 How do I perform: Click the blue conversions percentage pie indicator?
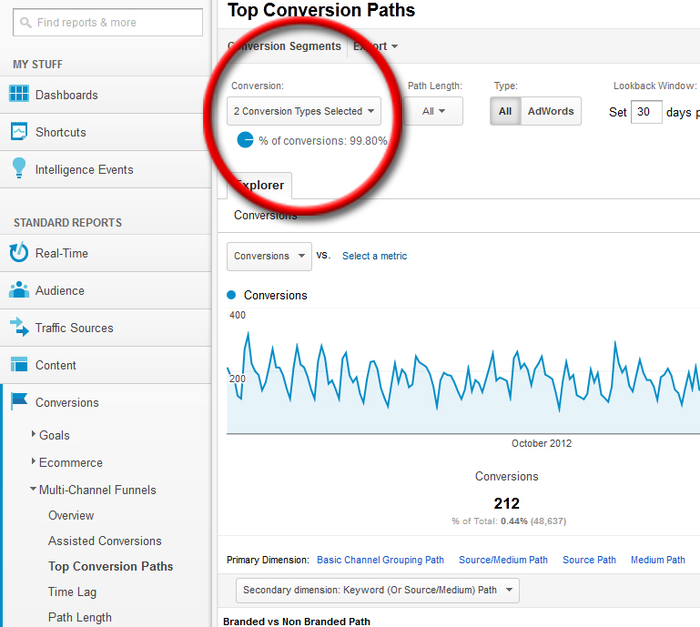point(246,140)
